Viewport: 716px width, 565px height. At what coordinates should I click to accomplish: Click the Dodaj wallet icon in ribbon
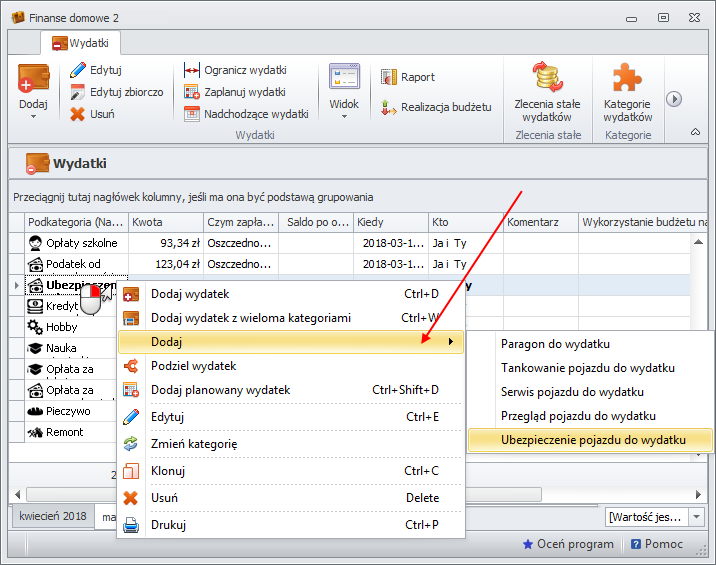pyautogui.click(x=33, y=82)
